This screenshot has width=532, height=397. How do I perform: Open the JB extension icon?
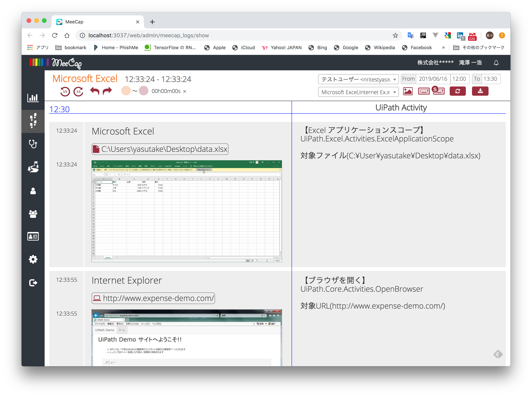(423, 36)
